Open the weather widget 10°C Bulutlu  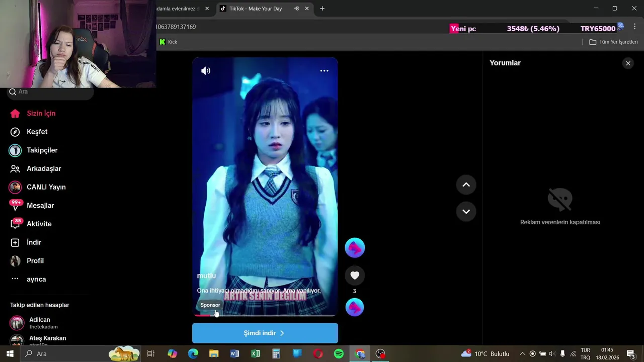pyautogui.click(x=486, y=354)
